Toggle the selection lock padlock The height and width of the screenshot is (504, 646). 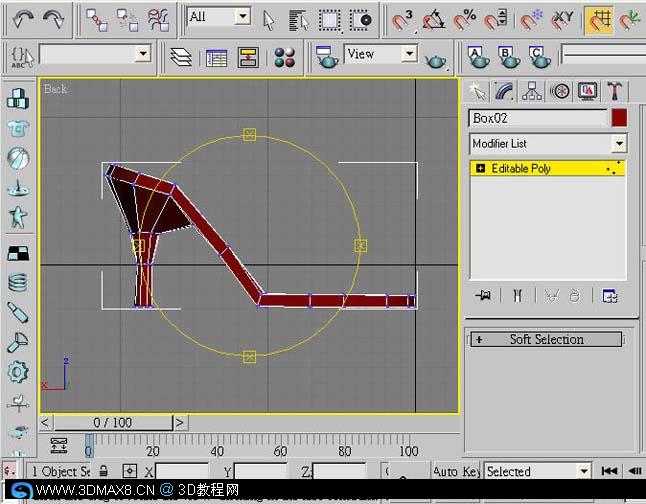coord(103,470)
